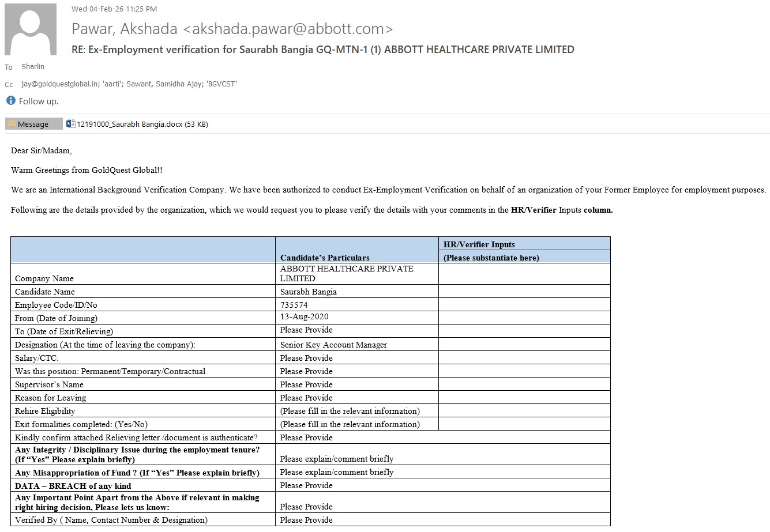770x532 pixels.
Task: Click the Verified By row label
Action: pyautogui.click(x=111, y=520)
